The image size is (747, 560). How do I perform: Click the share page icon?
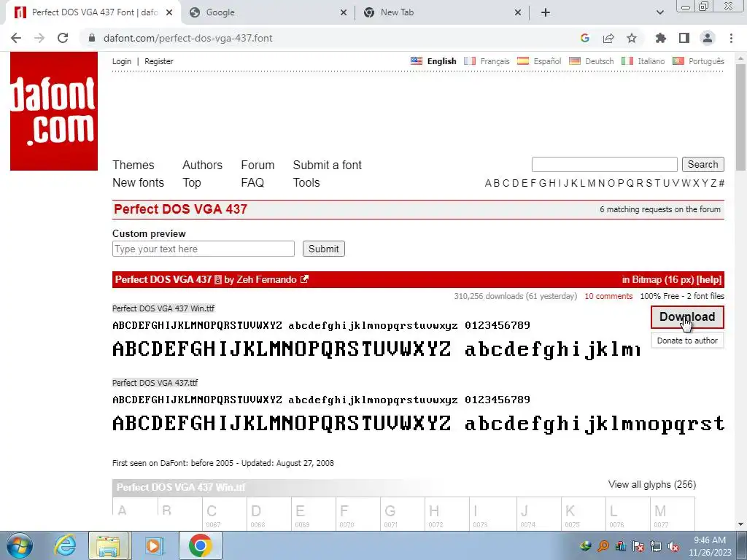pos(608,38)
